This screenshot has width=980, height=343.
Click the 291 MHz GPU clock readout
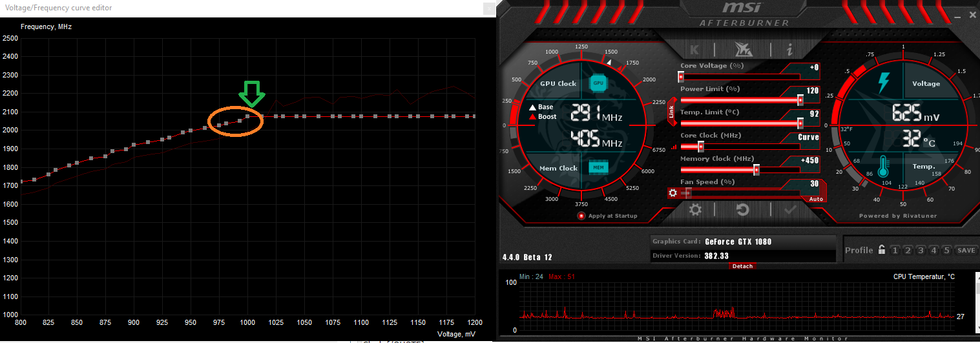pyautogui.click(x=596, y=114)
